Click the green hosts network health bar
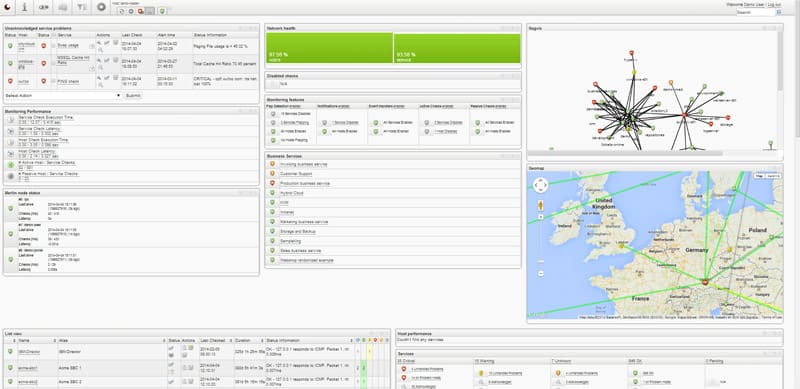 pyautogui.click(x=330, y=48)
